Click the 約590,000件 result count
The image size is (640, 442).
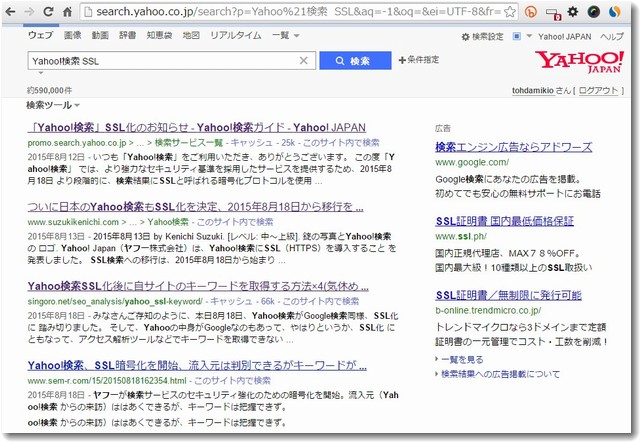tap(49, 90)
